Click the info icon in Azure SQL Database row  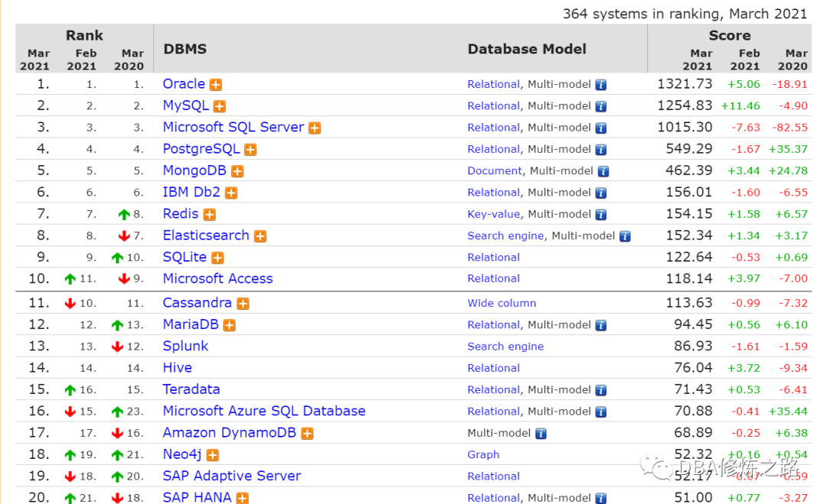coord(601,411)
